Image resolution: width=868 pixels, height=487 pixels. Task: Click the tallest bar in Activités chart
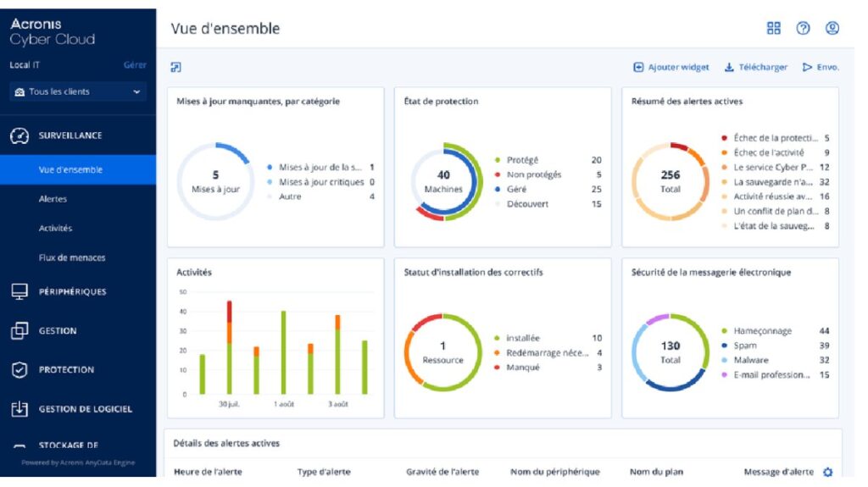(x=229, y=347)
